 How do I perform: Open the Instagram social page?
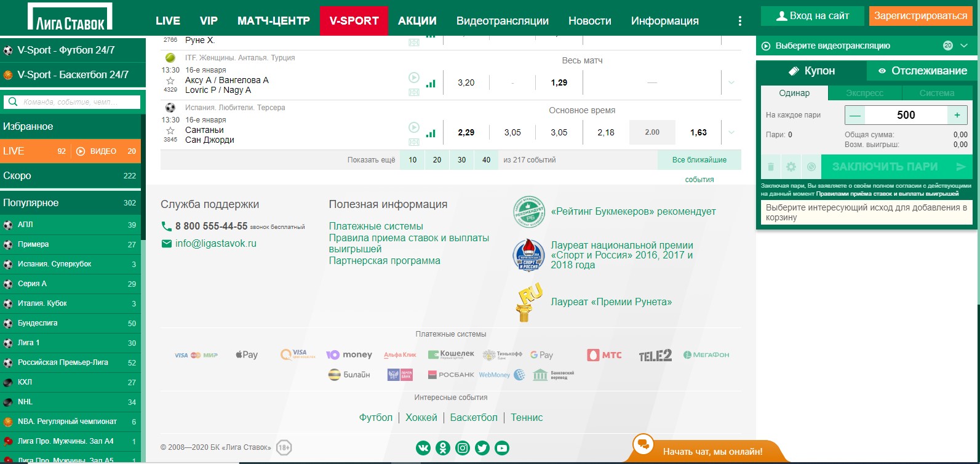tap(463, 448)
